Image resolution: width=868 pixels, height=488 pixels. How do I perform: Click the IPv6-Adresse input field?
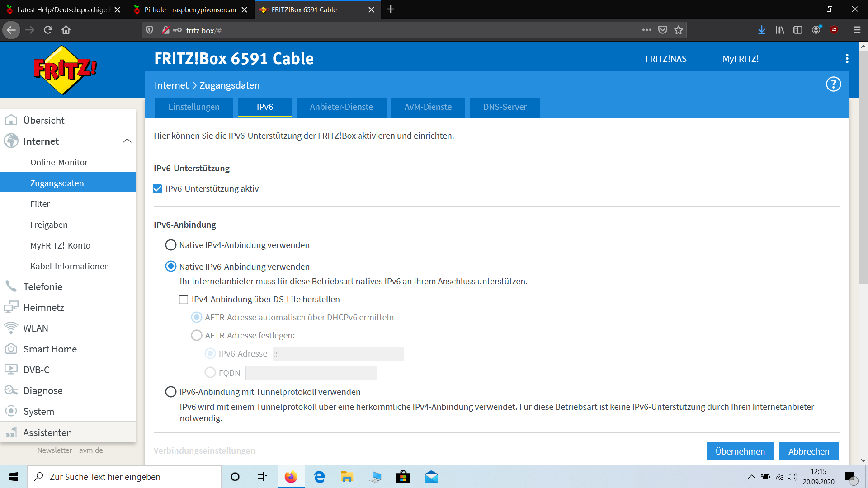[338, 354]
